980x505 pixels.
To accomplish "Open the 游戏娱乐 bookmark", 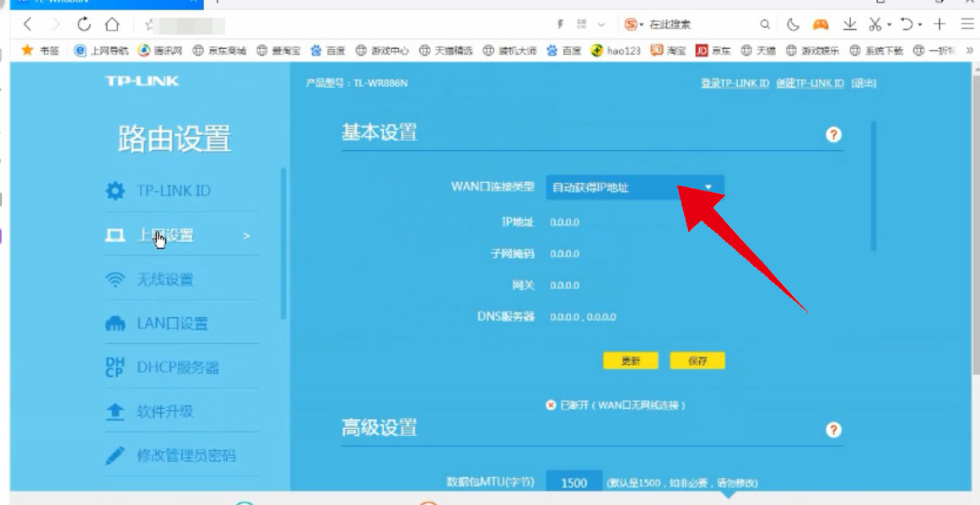I will (812, 51).
